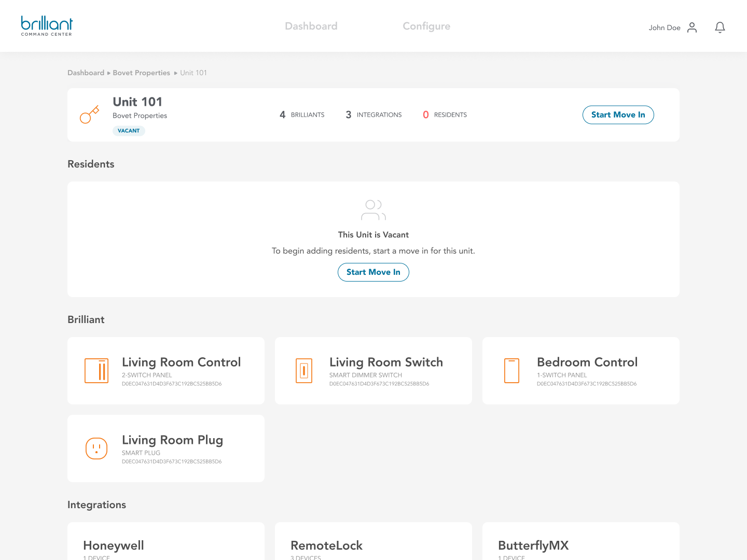This screenshot has height=560, width=747.
Task: Navigate to Dashboard via the breadcrumb
Action: 86,73
